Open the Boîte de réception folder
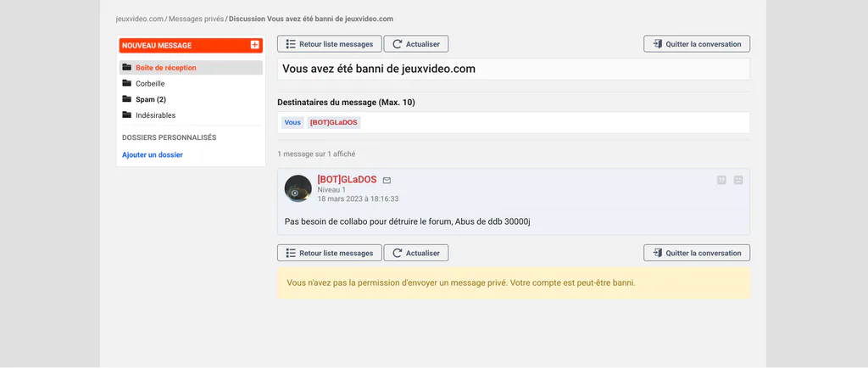The image size is (868, 369). [191, 68]
